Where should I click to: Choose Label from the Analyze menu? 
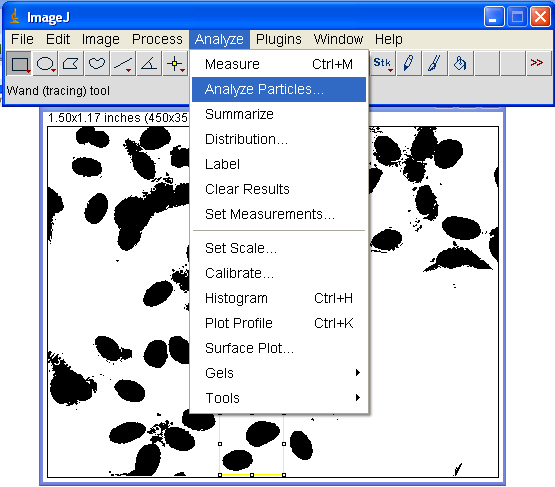[279, 164]
